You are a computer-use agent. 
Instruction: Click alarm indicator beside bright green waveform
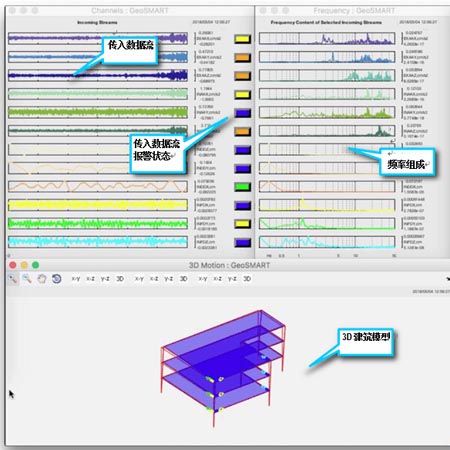tap(242, 224)
